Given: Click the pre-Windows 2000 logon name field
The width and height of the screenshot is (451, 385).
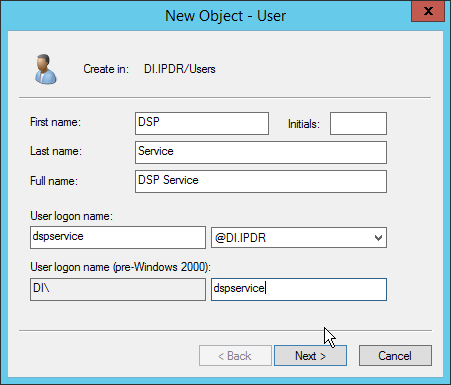Looking at the screenshot, I should click(x=299, y=289).
